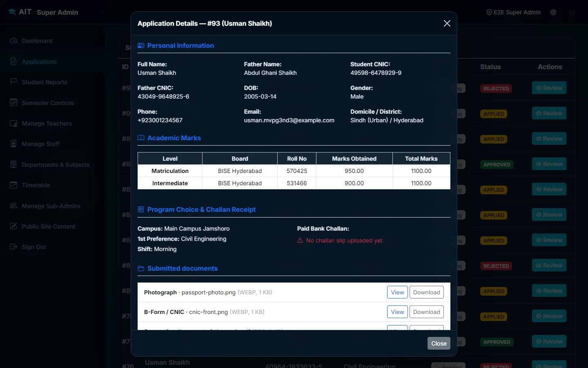Click the Manage Staff sidebar icon
Image resolution: width=588 pixels, height=368 pixels.
13,144
